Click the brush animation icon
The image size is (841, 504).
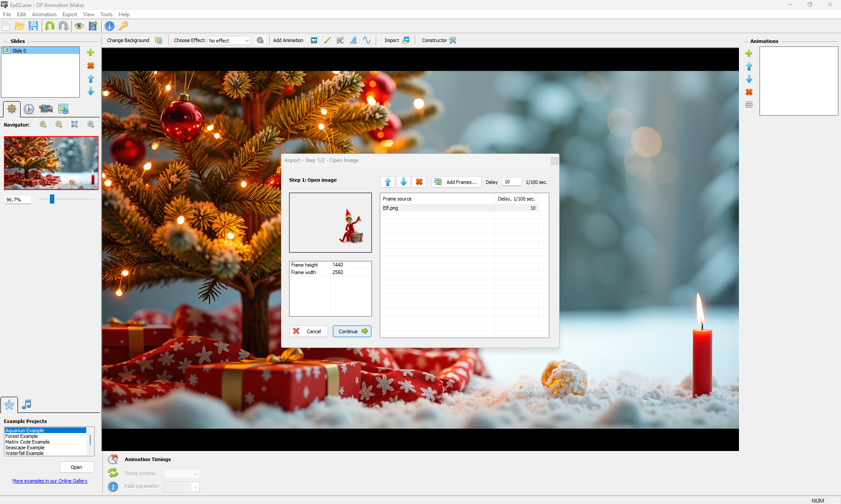[x=327, y=40]
